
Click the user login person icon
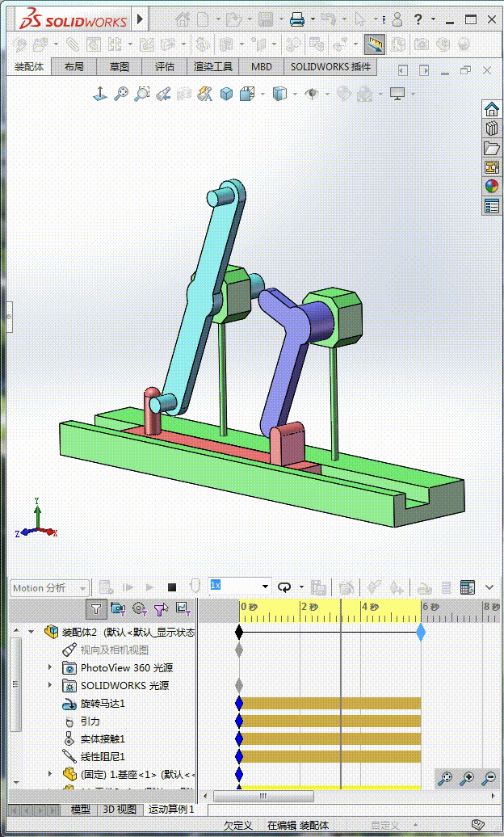tap(397, 19)
